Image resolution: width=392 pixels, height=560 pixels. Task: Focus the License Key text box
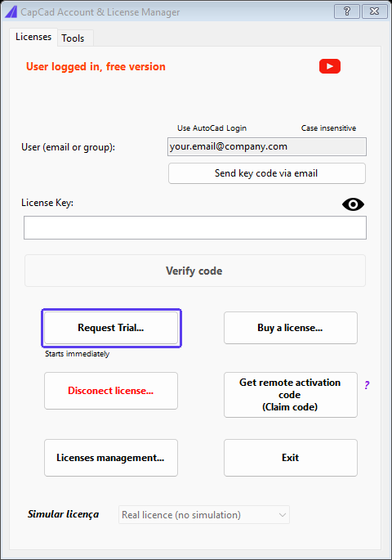pyautogui.click(x=195, y=227)
